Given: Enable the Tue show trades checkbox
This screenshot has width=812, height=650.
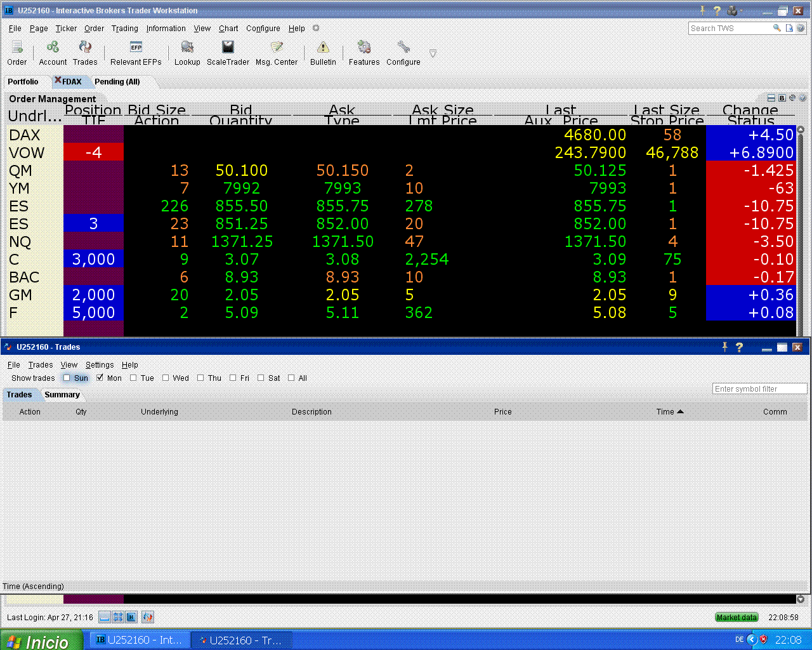Looking at the screenshot, I should tap(133, 378).
